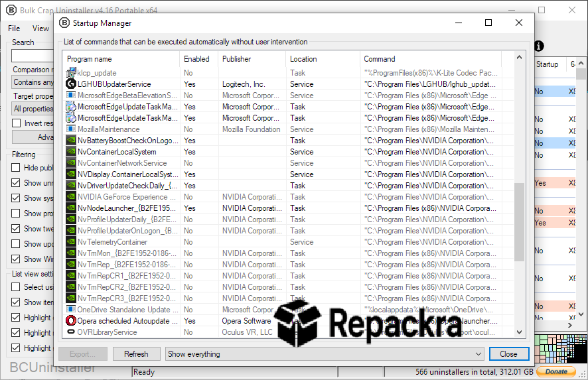Click the info icon in main window

[x=539, y=46]
